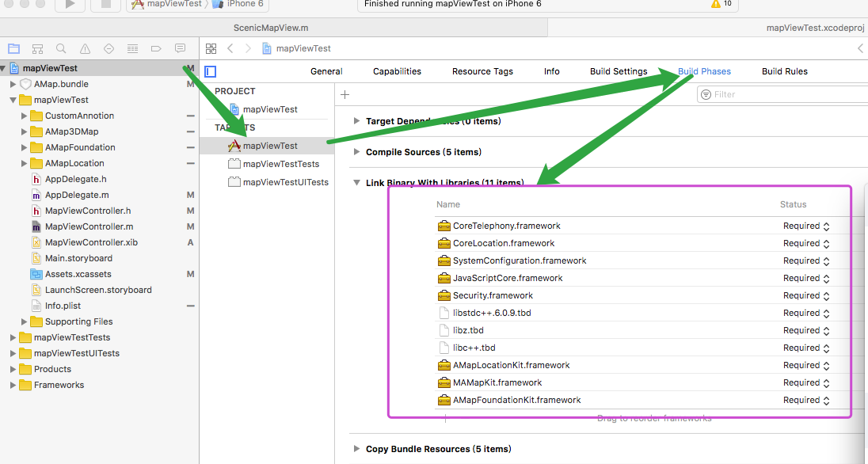Screen dimensions: 868x464
Task: Switch to the Build Rules tab
Action: 784,71
